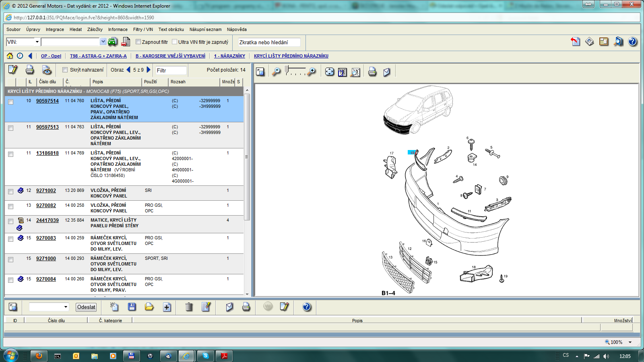This screenshot has width=644, height=362.
Task: Click the diagram zoom slider handle
Action: tap(287, 70)
